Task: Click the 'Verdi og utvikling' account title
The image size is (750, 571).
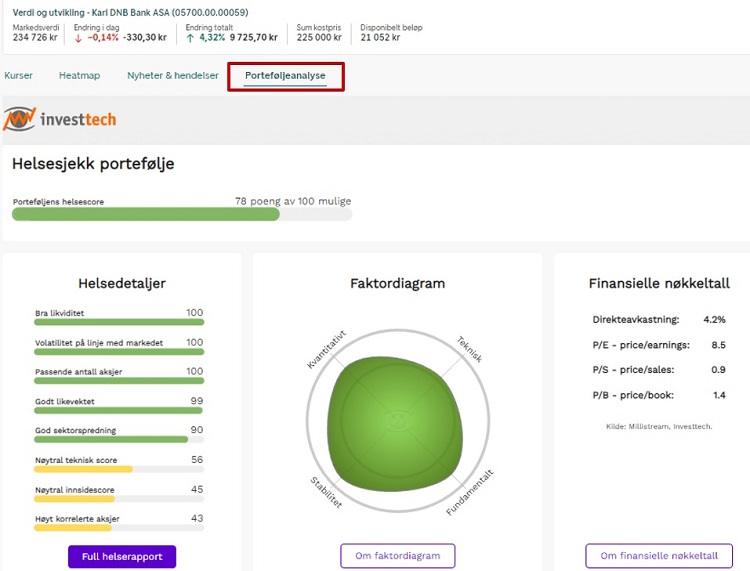Action: pos(130,12)
